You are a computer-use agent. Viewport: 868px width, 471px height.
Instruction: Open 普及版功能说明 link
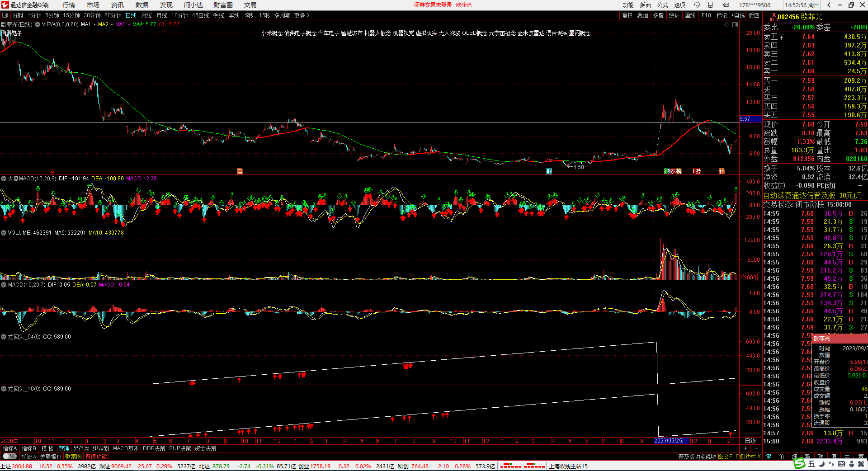[x=697, y=457]
